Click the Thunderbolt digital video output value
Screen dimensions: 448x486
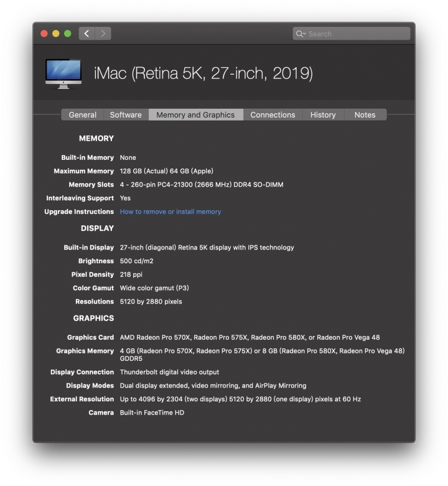(169, 372)
